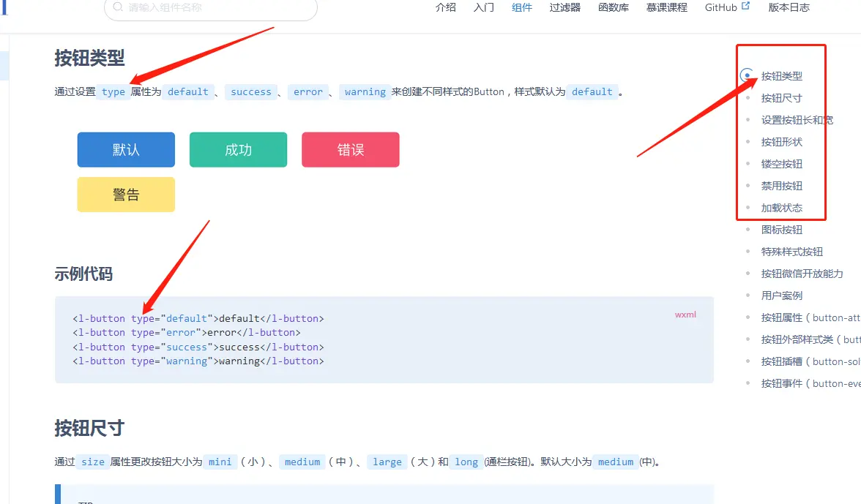Image resolution: width=861 pixels, height=504 pixels.
Task: Jump to 按钮插槽 (button-sol… in outline
Action: click(x=810, y=361)
